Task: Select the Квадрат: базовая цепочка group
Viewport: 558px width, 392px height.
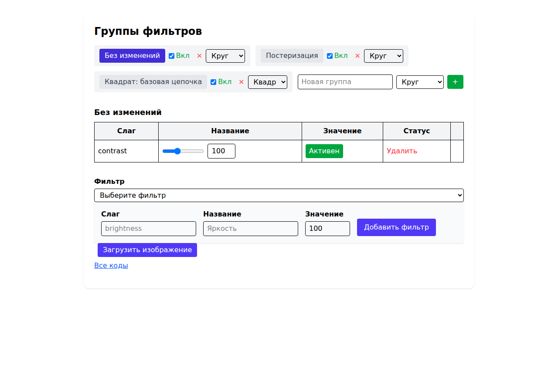Action: point(153,82)
